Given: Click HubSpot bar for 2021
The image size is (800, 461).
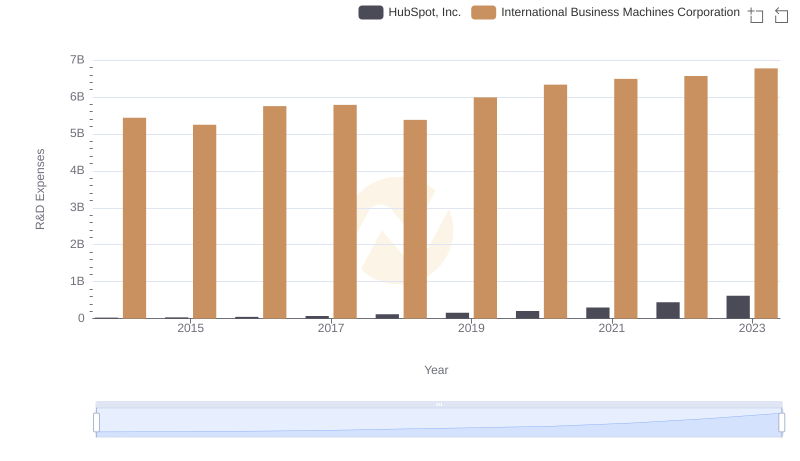Looking at the screenshot, I should point(597,313).
